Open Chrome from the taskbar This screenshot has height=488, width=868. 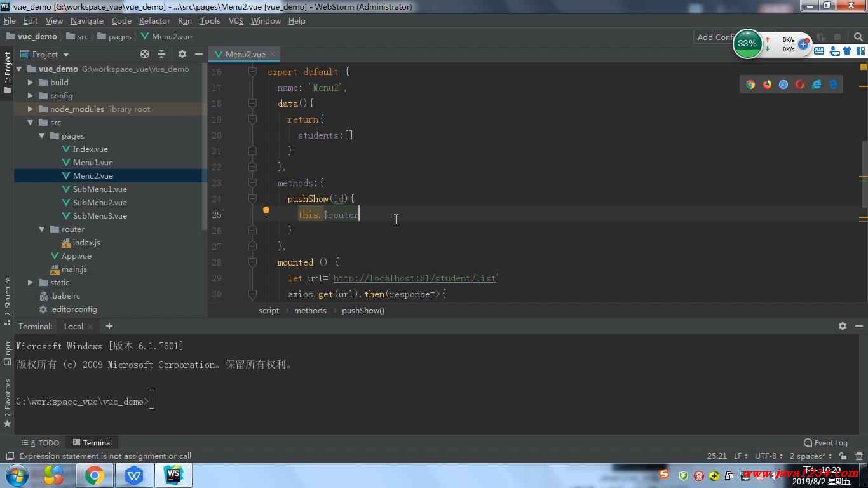pos(95,475)
